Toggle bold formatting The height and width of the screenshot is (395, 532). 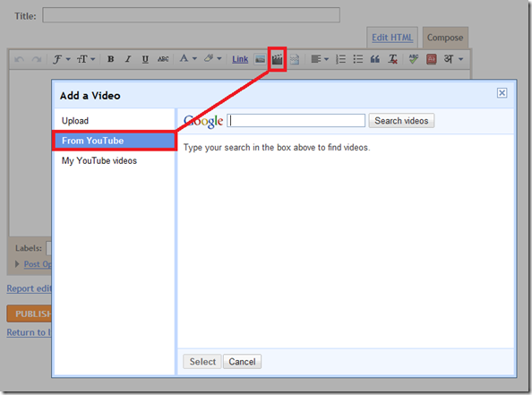tap(110, 59)
